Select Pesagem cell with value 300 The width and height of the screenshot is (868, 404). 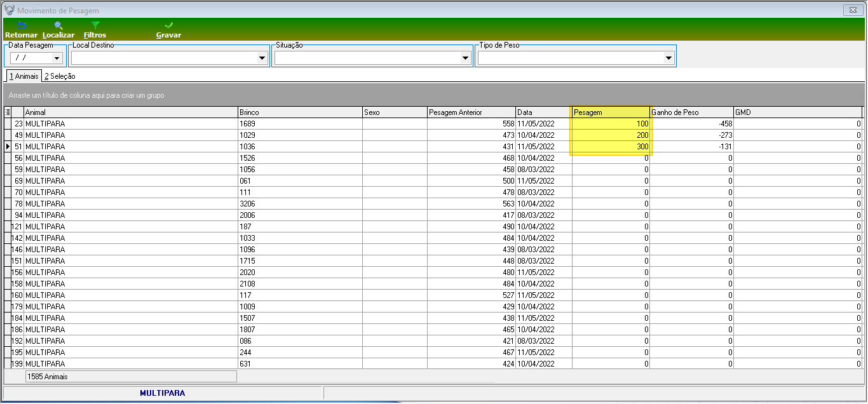coord(611,147)
